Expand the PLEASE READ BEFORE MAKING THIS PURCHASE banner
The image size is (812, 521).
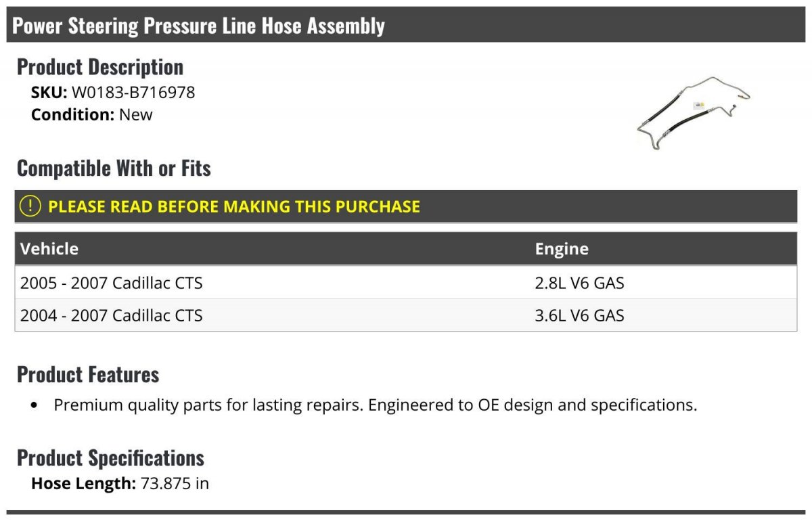pyautogui.click(x=406, y=206)
